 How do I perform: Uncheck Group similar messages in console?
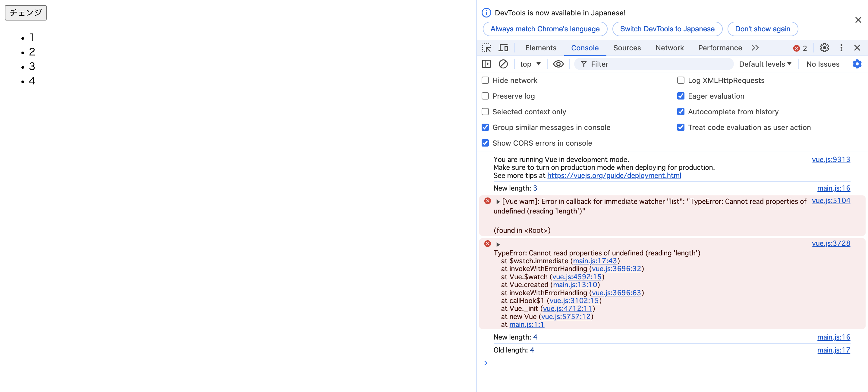(485, 128)
